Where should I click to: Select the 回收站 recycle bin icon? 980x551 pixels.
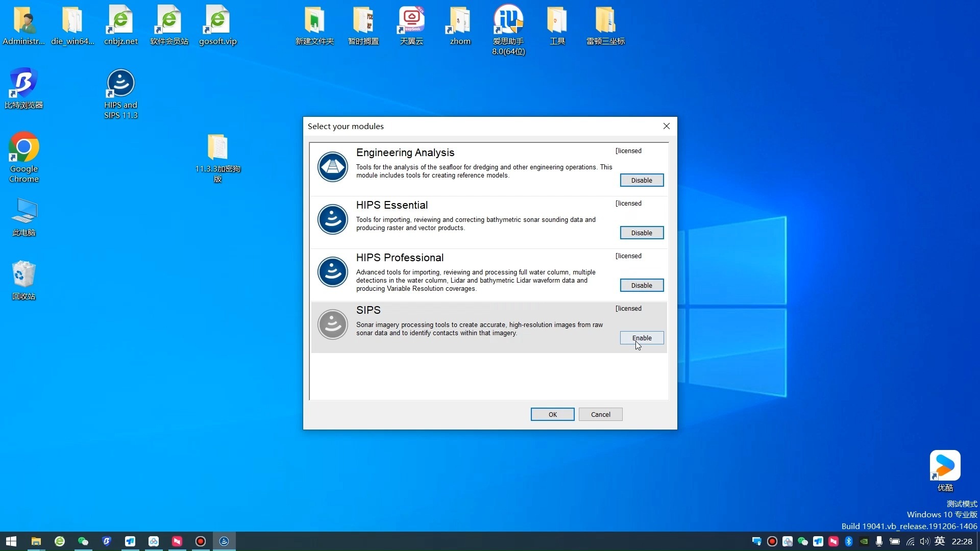(23, 281)
